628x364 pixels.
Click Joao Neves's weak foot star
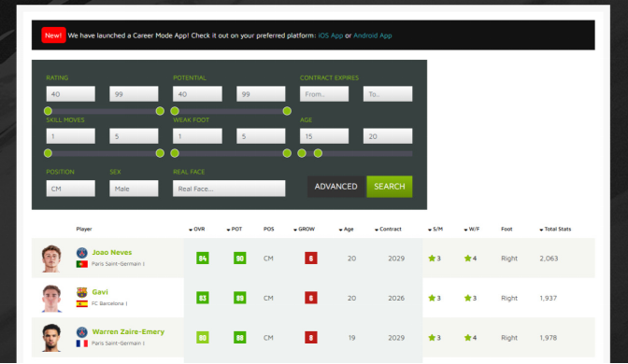(x=467, y=258)
